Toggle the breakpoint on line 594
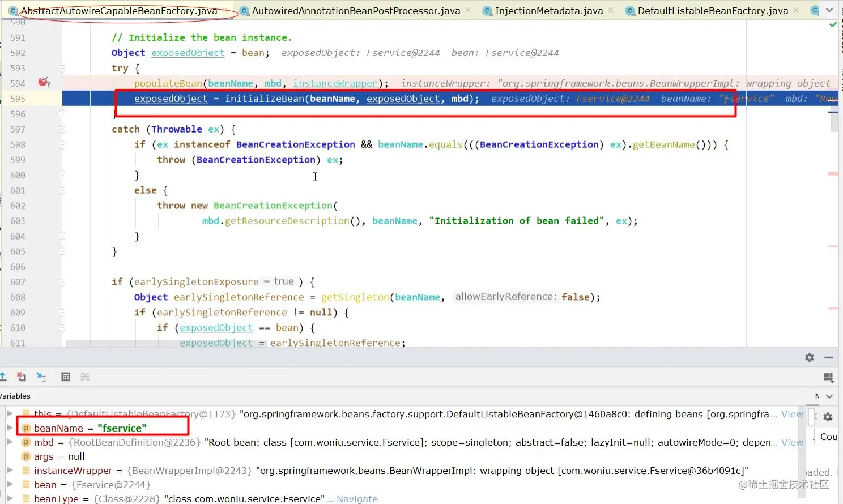The width and height of the screenshot is (843, 504). click(x=44, y=83)
